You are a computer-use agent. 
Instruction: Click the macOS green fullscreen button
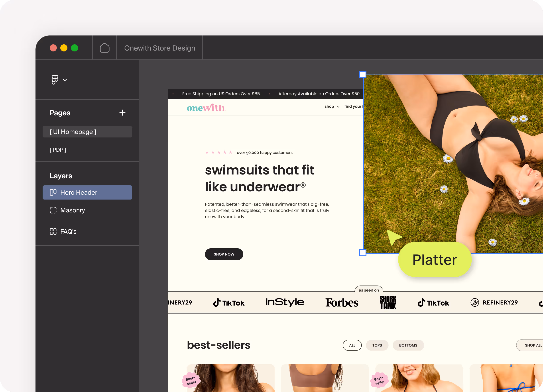point(75,48)
